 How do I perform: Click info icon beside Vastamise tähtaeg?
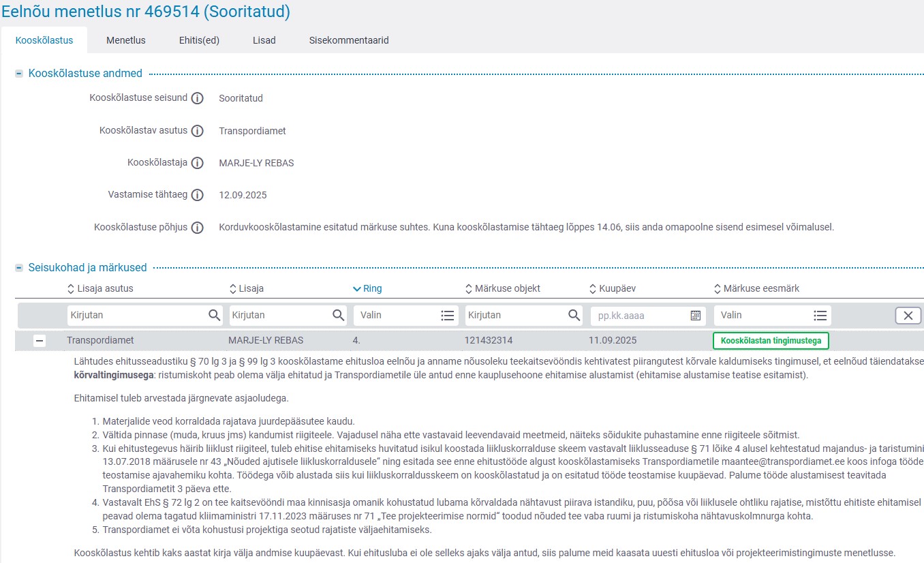click(x=197, y=195)
